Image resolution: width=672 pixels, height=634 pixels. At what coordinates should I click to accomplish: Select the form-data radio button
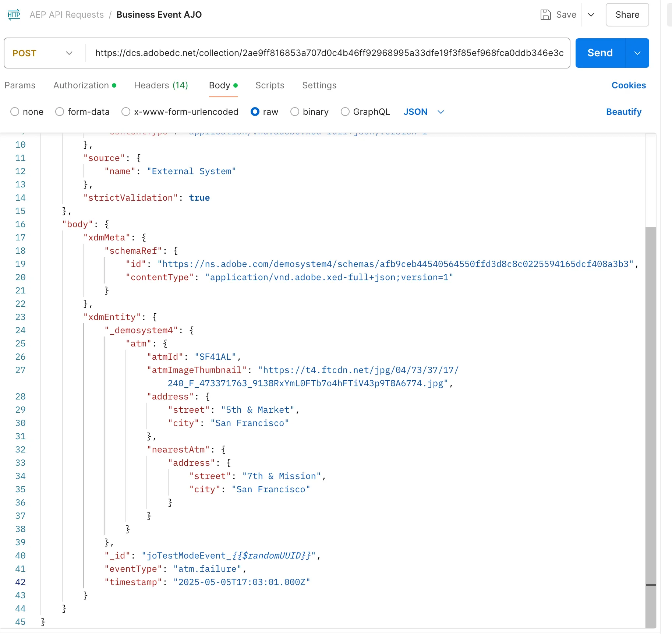(x=60, y=112)
